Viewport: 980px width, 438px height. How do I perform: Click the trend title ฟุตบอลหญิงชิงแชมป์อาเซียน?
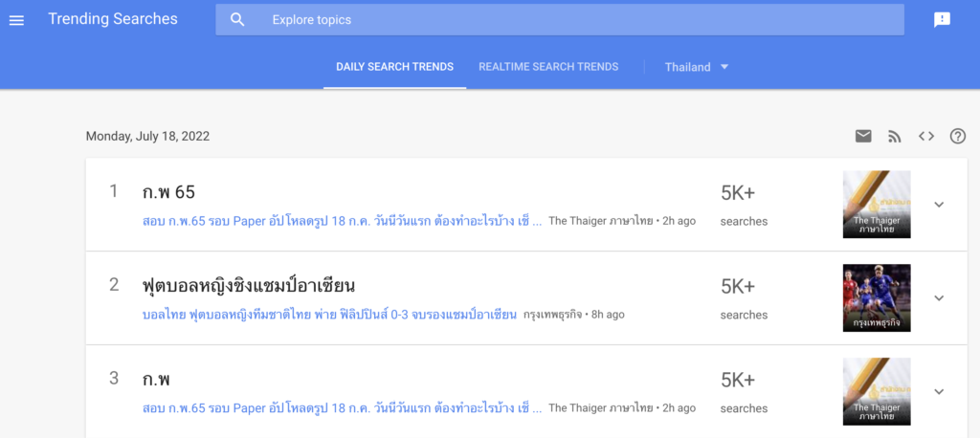coord(249,286)
